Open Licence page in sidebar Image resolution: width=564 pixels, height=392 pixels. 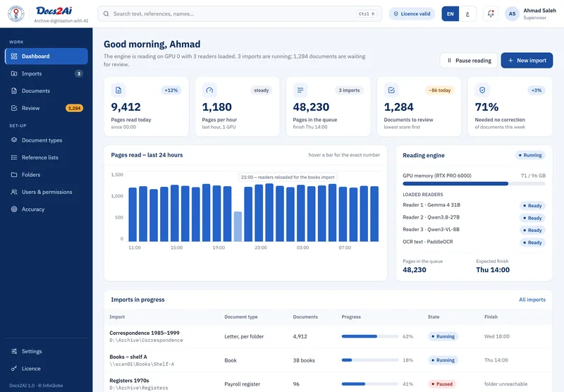[47, 368]
